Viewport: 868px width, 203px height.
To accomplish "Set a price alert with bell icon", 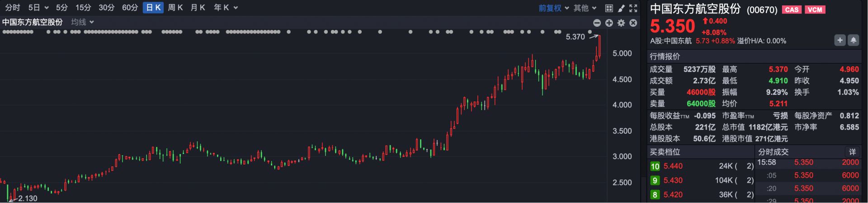I will tap(853, 40).
